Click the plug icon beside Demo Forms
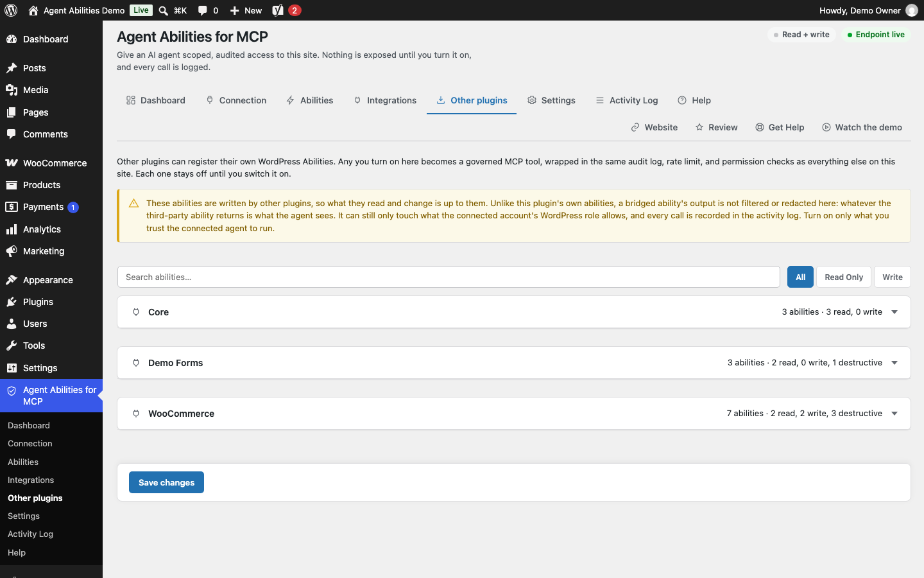The width and height of the screenshot is (924, 578). coord(136,363)
